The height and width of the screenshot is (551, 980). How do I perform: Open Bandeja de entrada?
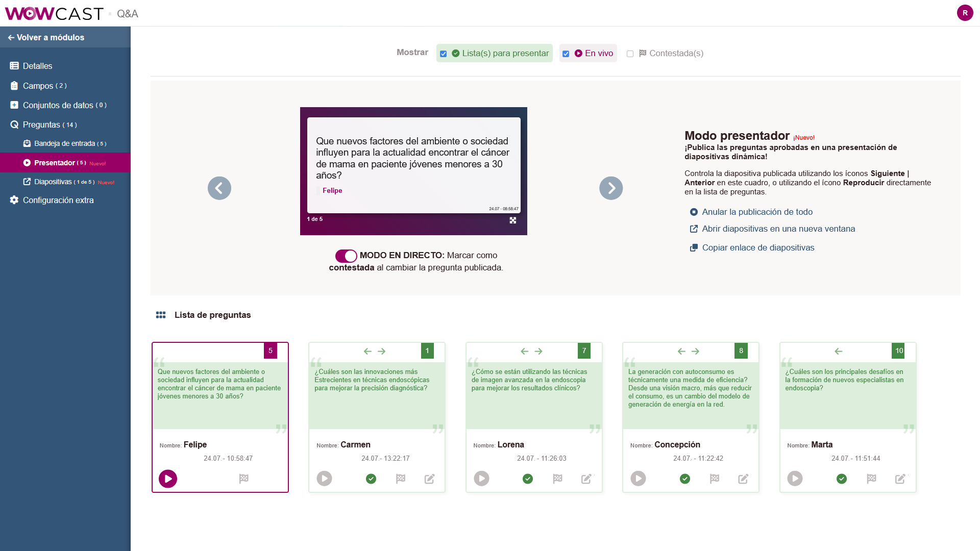[65, 143]
